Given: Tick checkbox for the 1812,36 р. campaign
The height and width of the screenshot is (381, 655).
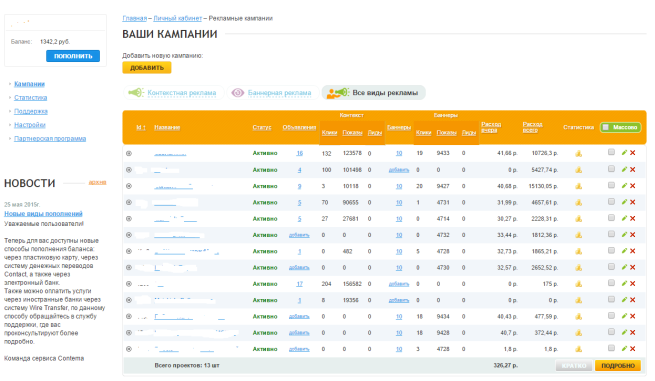Looking at the screenshot, I should coord(611,234).
